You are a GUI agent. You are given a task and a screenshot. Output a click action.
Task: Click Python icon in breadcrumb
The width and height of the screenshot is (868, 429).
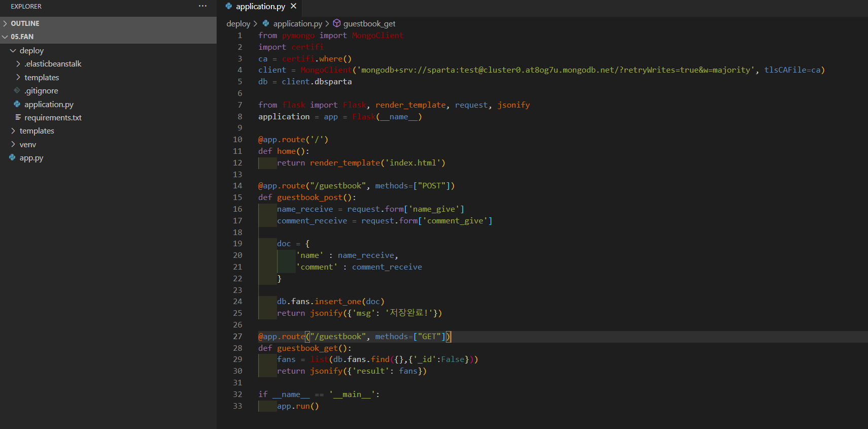click(266, 23)
